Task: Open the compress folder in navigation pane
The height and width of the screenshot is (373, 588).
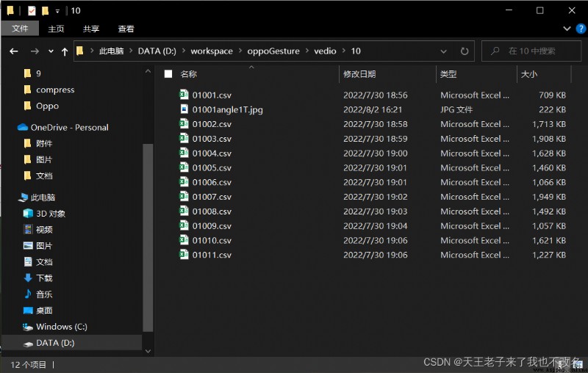Action: click(x=55, y=90)
